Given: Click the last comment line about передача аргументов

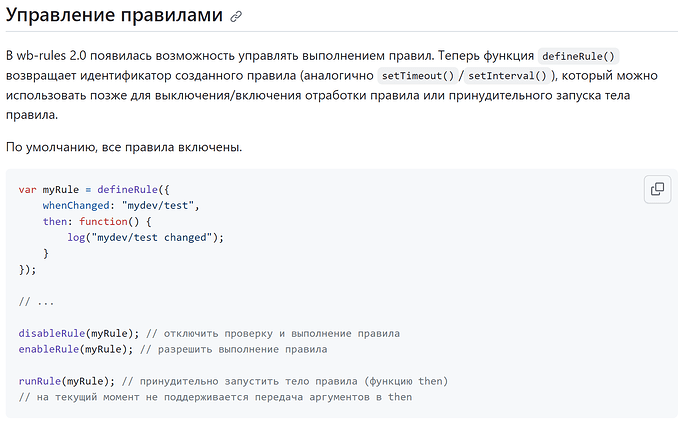Looking at the screenshot, I should pos(215,397).
